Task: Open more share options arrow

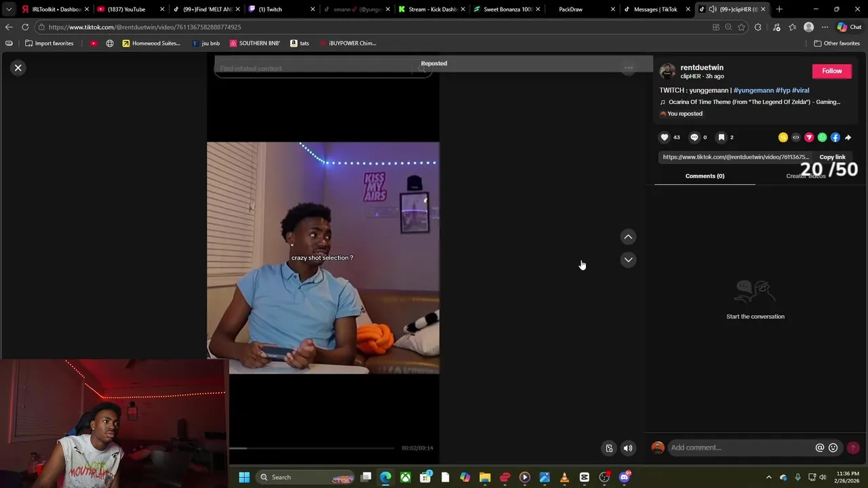Action: coord(848,138)
